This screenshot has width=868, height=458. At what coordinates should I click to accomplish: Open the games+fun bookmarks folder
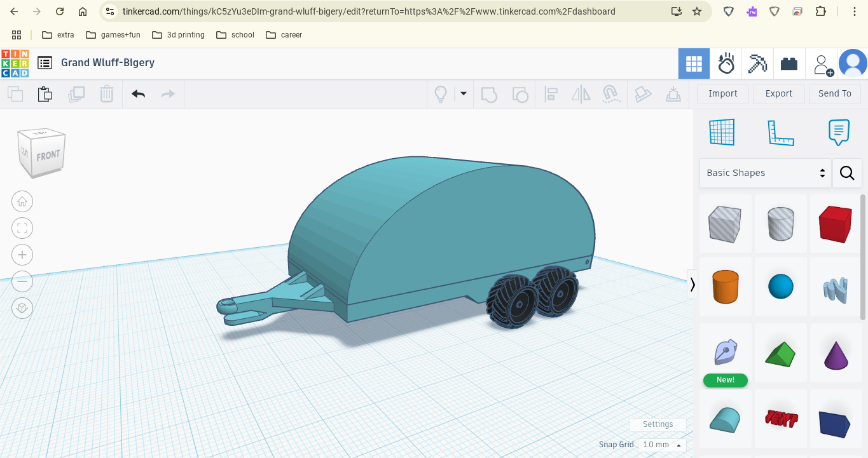[x=113, y=35]
